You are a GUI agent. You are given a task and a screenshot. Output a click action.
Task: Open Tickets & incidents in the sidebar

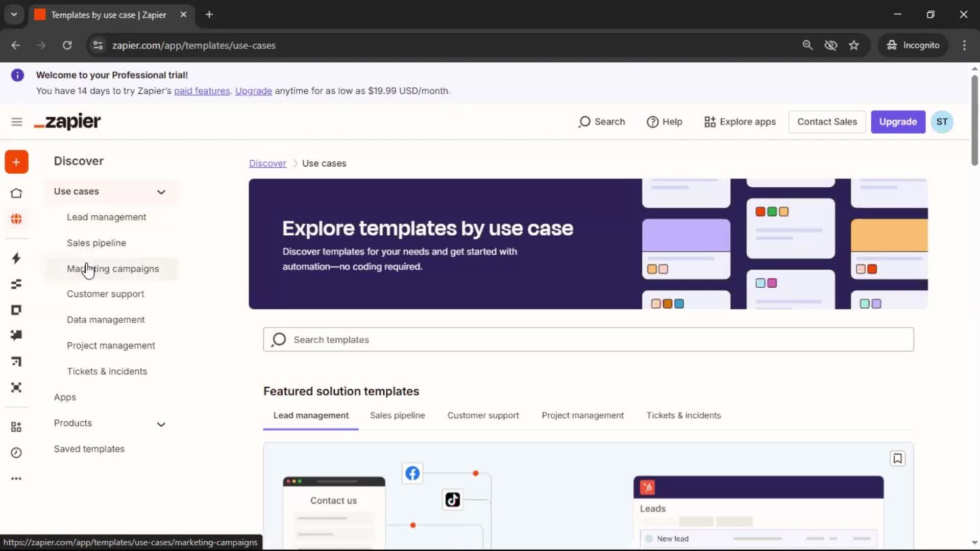[x=107, y=371]
